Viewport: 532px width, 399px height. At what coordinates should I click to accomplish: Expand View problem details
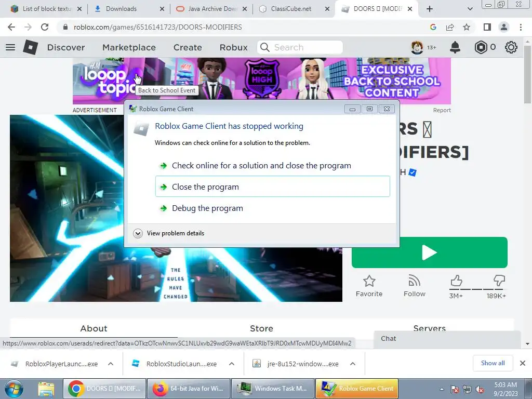pos(169,233)
